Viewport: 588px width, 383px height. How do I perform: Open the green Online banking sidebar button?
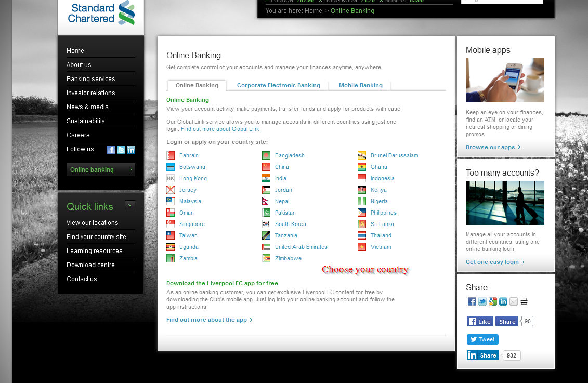click(101, 170)
